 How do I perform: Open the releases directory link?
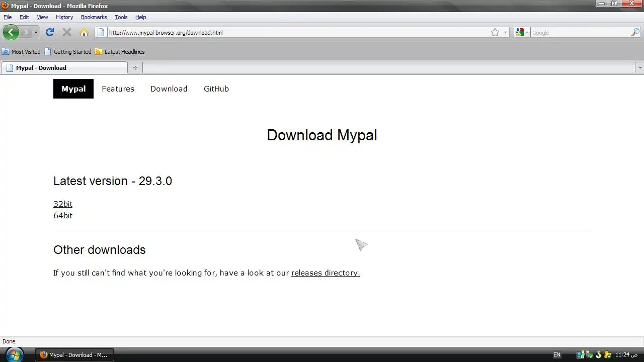click(326, 273)
